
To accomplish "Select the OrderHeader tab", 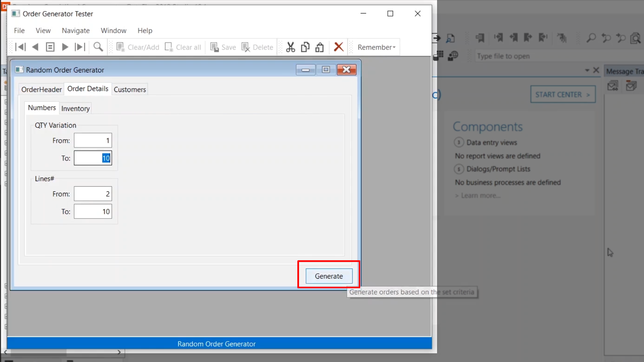I will tap(42, 89).
